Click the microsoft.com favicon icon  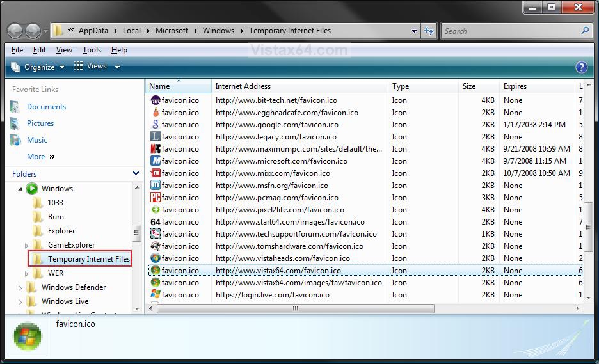coord(156,161)
